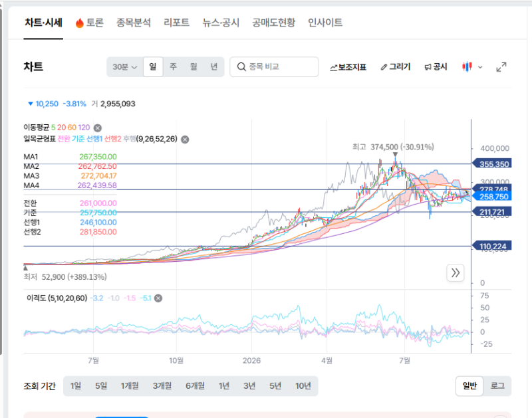The image size is (532, 418).
Task: Expand the chart type dropdown arrow
Action: pyautogui.click(x=480, y=67)
